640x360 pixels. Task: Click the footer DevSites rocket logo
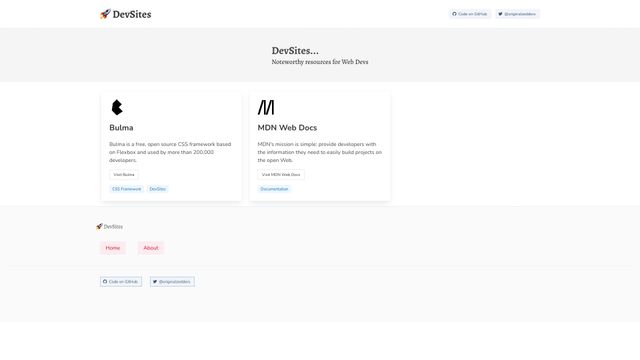click(109, 227)
